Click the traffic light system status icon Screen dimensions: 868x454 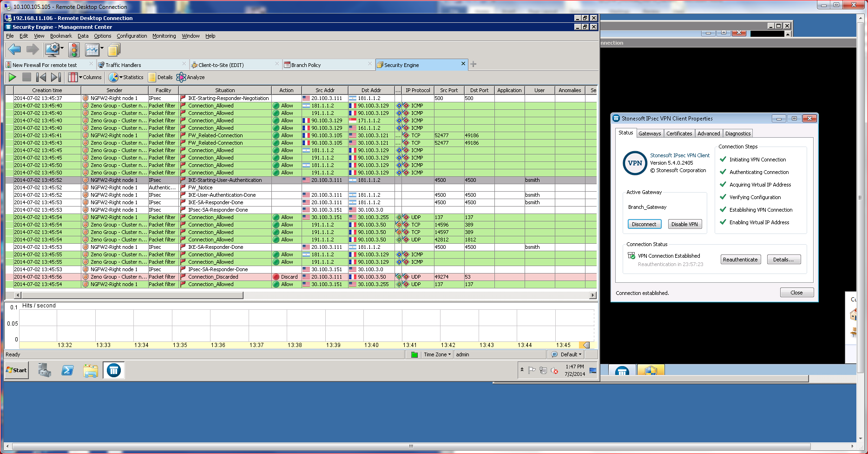click(74, 49)
